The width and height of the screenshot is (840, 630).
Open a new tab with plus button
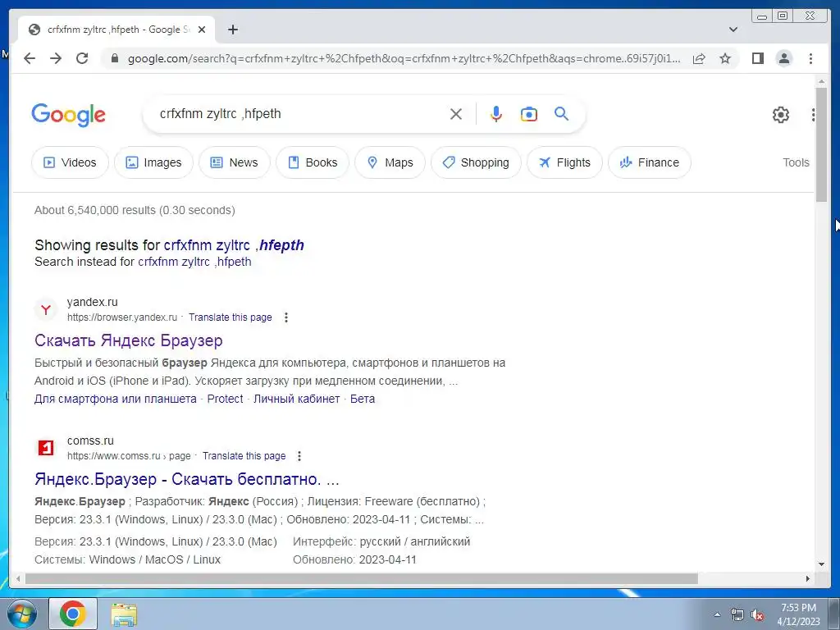(x=232, y=30)
